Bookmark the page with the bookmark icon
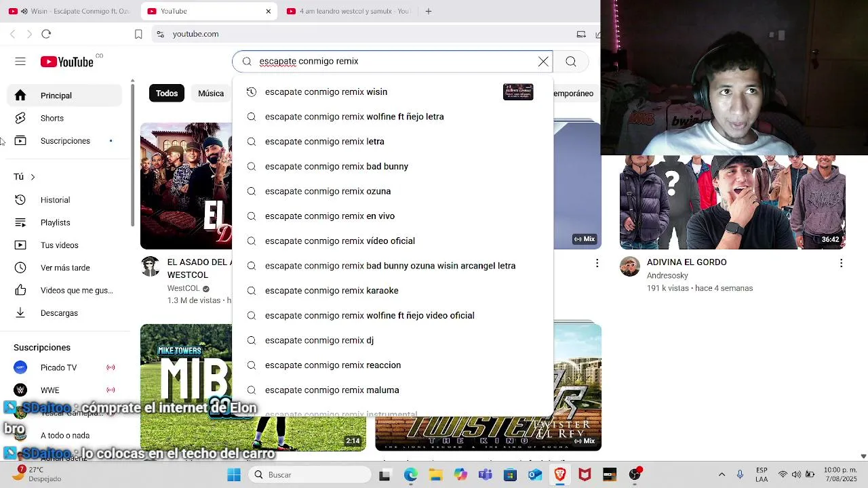 tap(138, 34)
